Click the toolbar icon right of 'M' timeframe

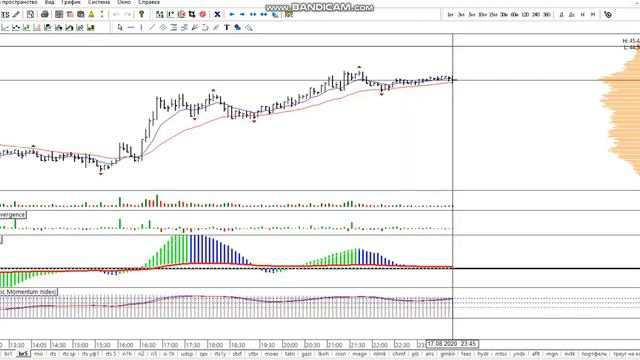(x=608, y=15)
